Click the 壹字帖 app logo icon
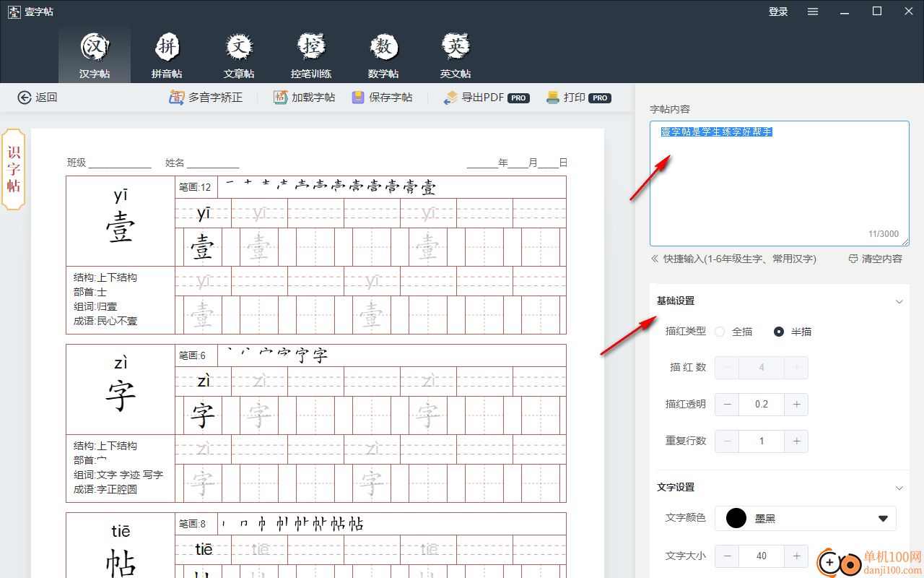 tap(14, 12)
